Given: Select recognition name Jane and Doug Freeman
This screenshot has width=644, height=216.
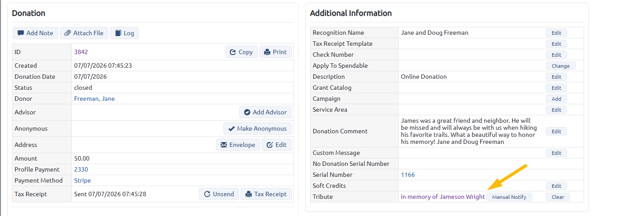Looking at the screenshot, I should pos(435,33).
